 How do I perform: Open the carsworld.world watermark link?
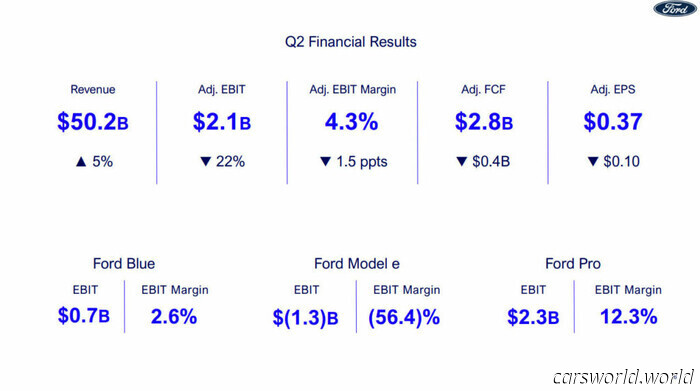[624, 377]
